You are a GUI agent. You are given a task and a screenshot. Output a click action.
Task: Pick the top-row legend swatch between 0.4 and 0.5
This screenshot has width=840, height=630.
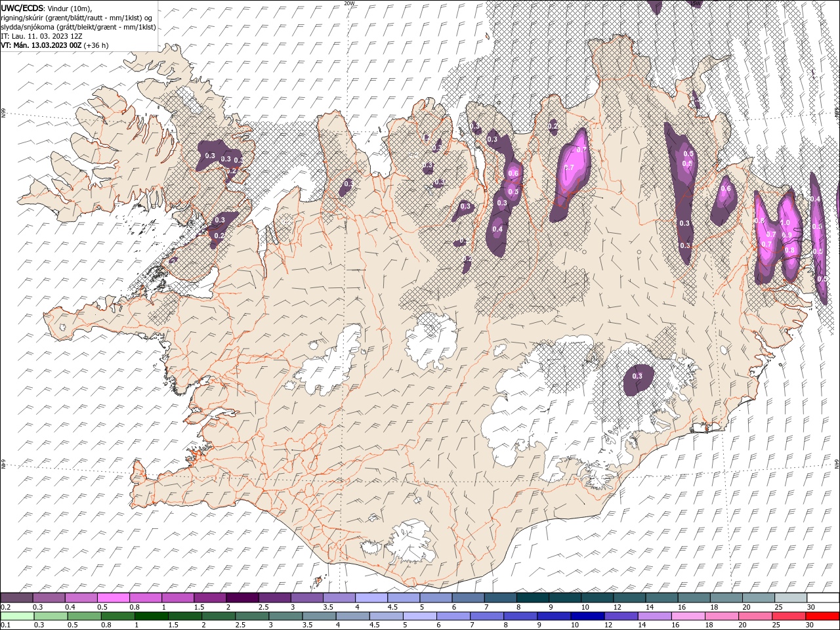tap(81, 598)
